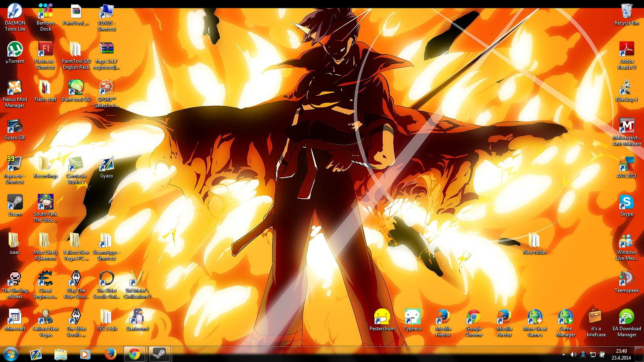Image resolution: width=644 pixels, height=362 pixels.
Task: Select the Gyazo desktop shortcut
Action: click(x=107, y=167)
